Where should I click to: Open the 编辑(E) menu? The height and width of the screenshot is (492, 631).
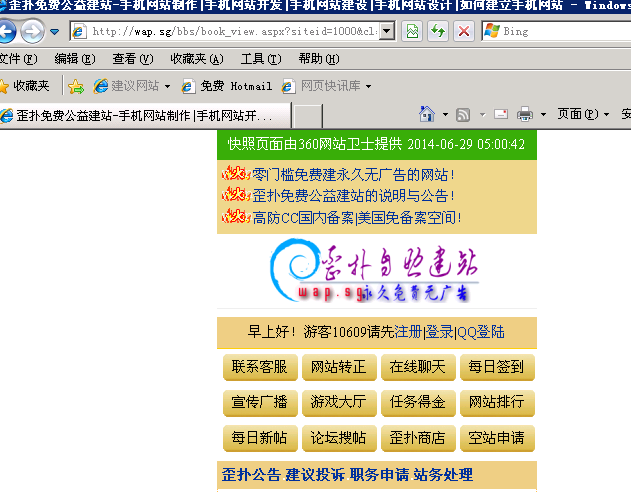point(75,59)
